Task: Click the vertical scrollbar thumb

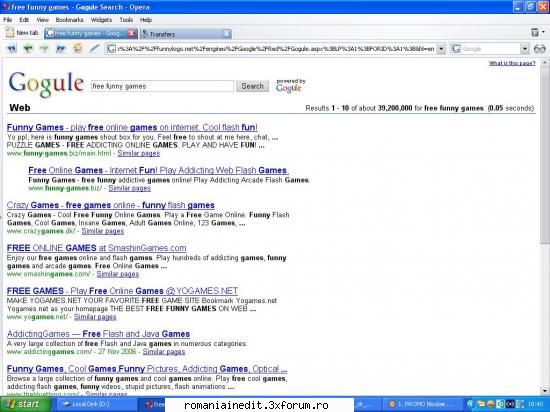Action: click(x=545, y=156)
